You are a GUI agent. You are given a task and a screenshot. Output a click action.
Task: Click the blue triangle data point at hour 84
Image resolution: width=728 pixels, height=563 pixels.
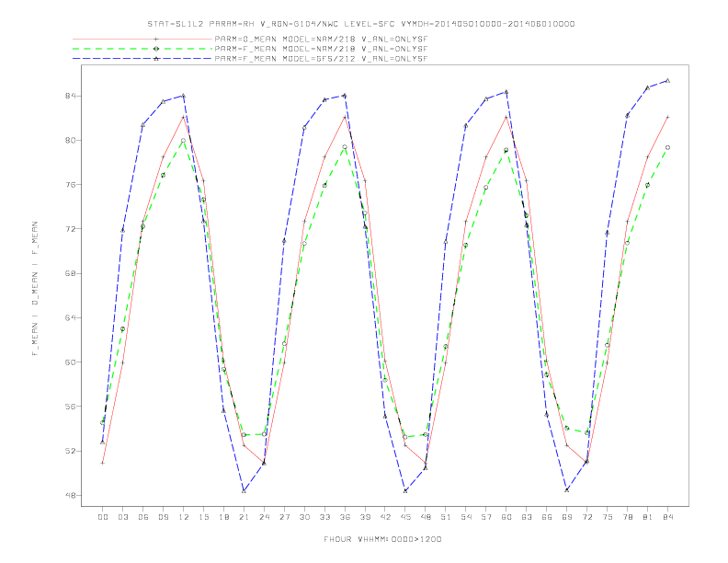pos(667,80)
